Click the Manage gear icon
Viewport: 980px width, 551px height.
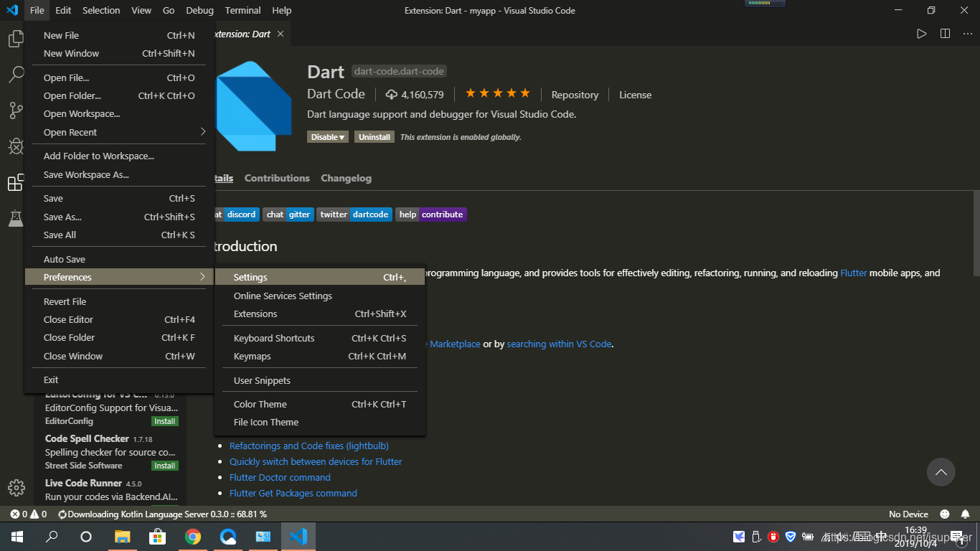coord(16,487)
